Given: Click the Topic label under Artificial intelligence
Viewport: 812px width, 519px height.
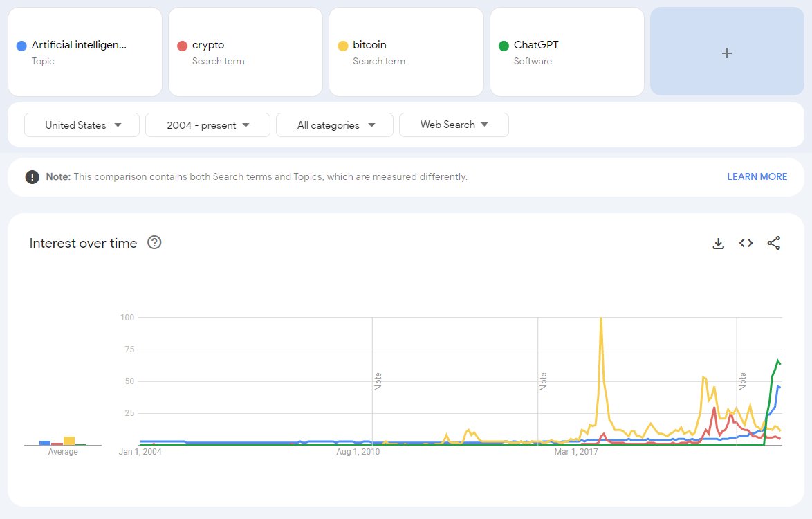Looking at the screenshot, I should point(43,61).
